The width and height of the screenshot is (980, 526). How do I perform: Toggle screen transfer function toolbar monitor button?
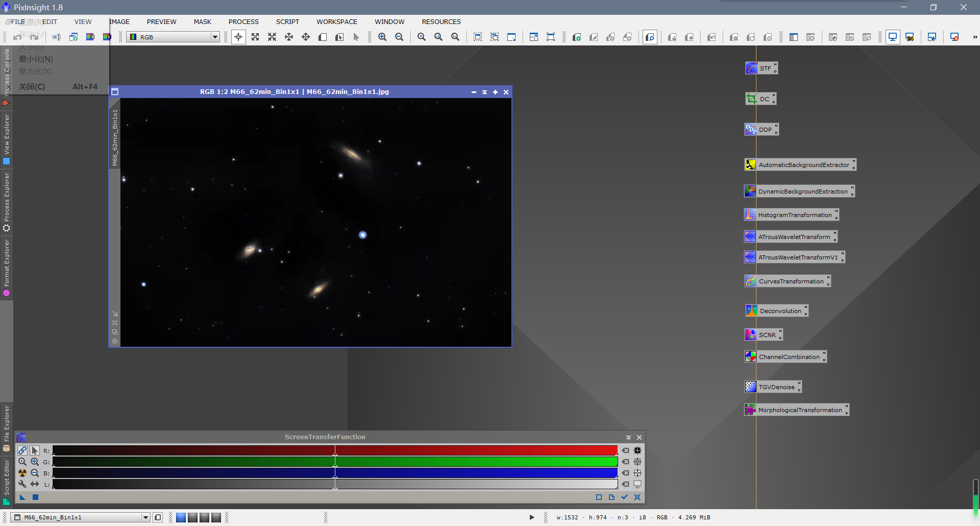pos(893,37)
